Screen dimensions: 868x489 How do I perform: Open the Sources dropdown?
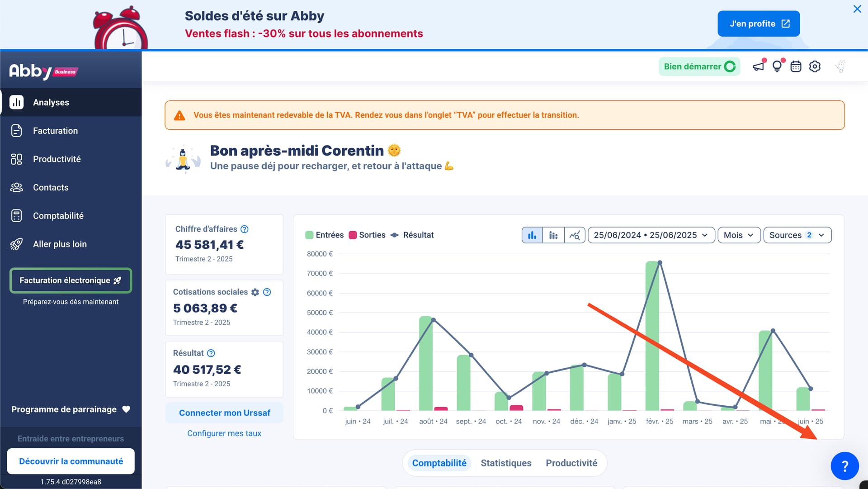click(797, 235)
